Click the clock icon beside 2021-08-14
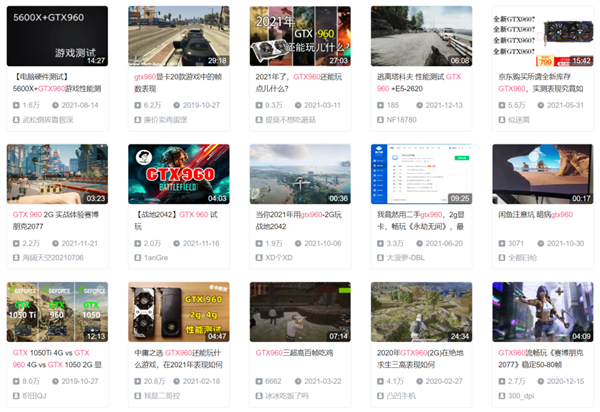Screen dimensions: 600x412 (x=55, y=105)
